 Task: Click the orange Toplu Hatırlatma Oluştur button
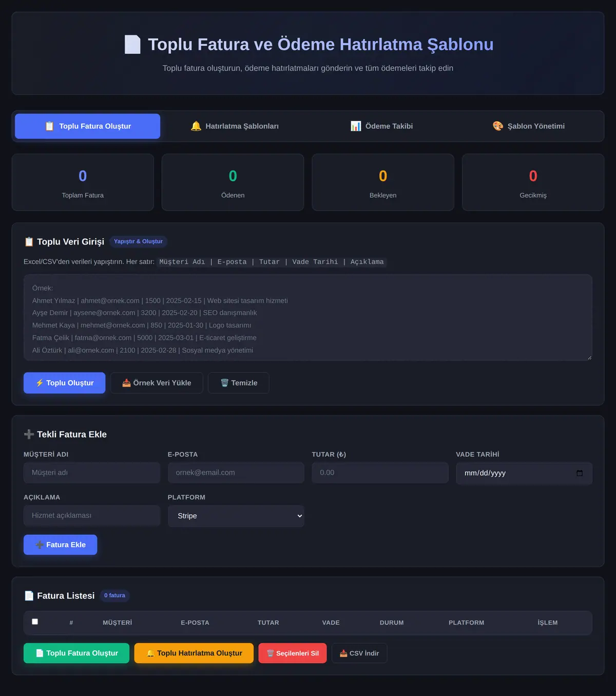tap(194, 653)
